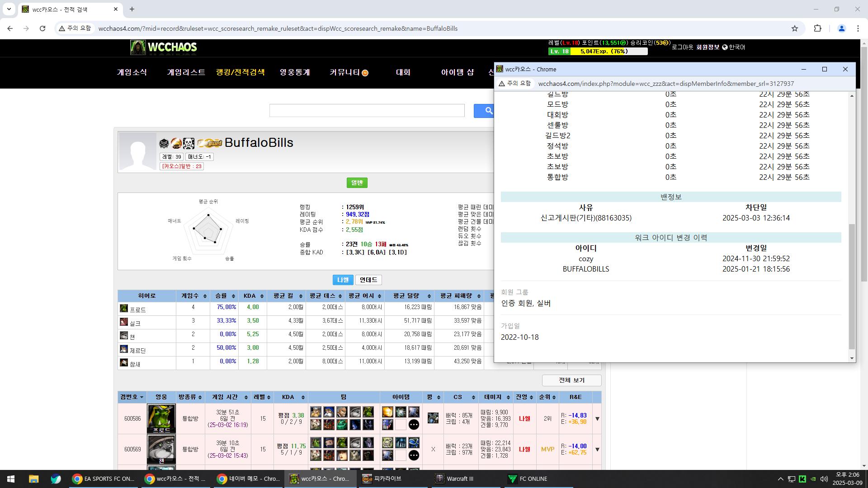Show more items for game 600586
Screen dimensions: 868x488
pyautogui.click(x=414, y=425)
